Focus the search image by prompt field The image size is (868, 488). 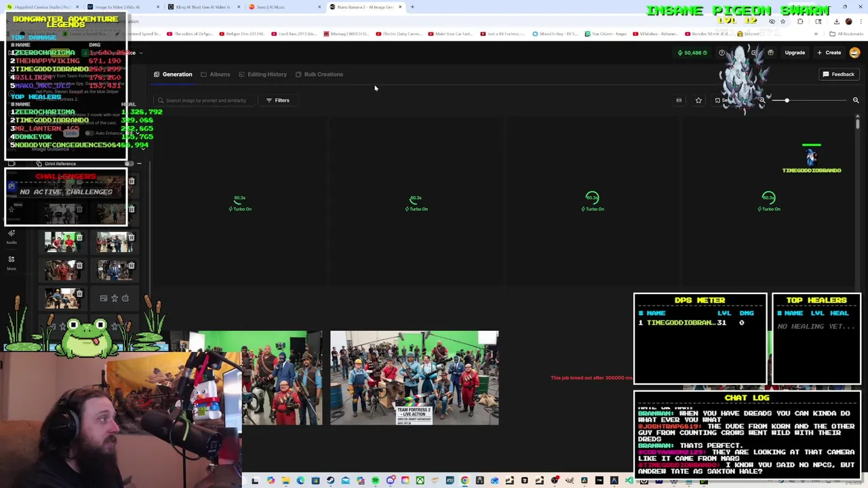click(205, 100)
